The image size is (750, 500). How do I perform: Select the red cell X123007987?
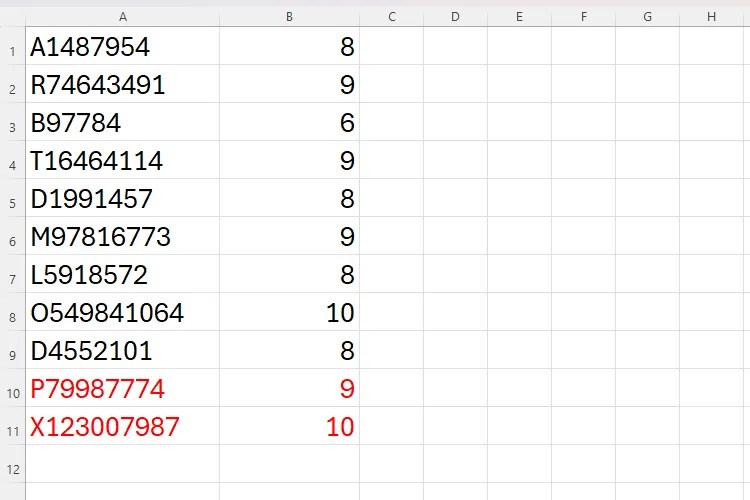122,426
